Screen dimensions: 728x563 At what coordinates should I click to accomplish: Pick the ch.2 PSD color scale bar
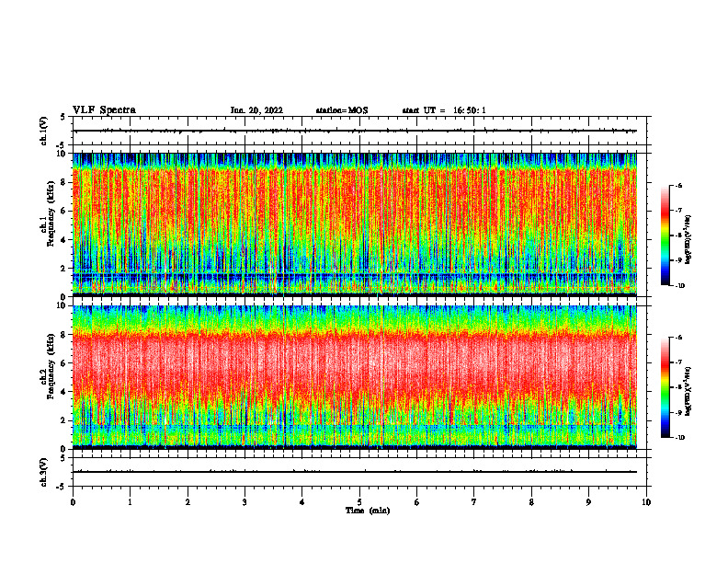coord(665,387)
